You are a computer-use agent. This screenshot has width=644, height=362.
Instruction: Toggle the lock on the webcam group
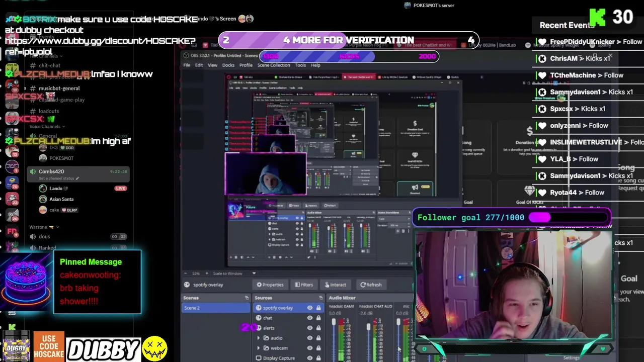(318, 348)
